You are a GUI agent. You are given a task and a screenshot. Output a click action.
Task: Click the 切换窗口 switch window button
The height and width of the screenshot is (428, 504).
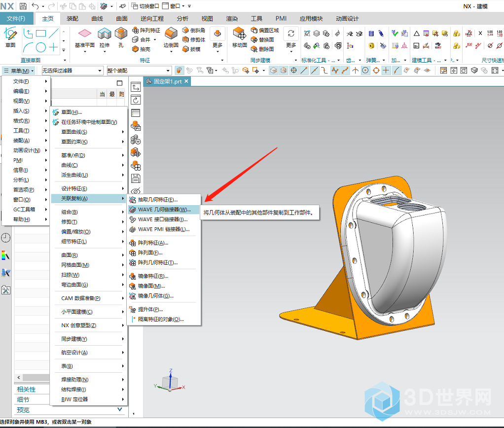(145, 6)
